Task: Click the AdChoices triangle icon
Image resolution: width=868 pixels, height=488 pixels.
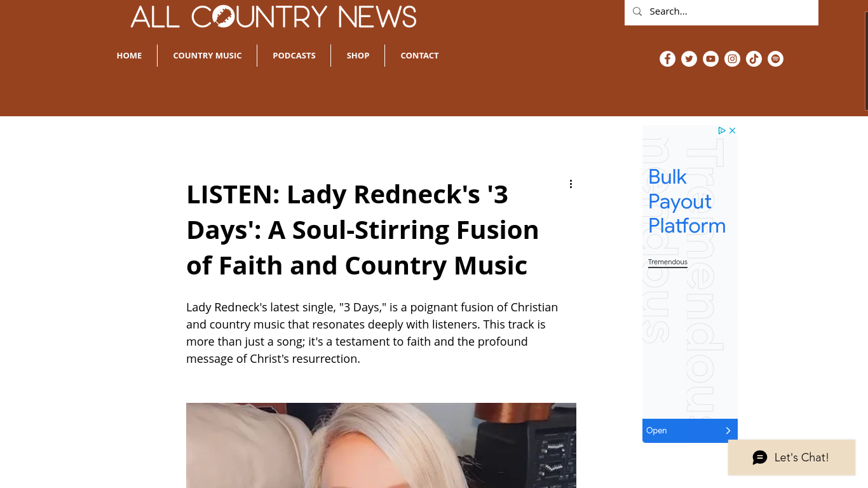Action: [x=722, y=130]
